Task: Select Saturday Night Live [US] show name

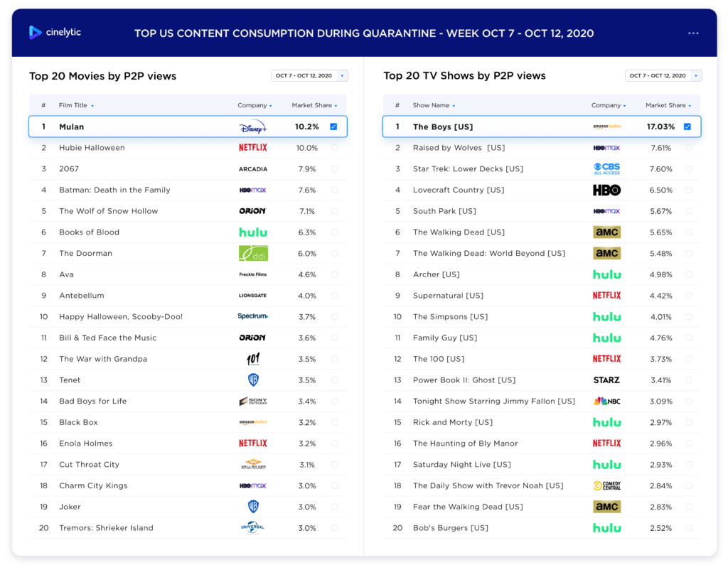Action: click(462, 464)
